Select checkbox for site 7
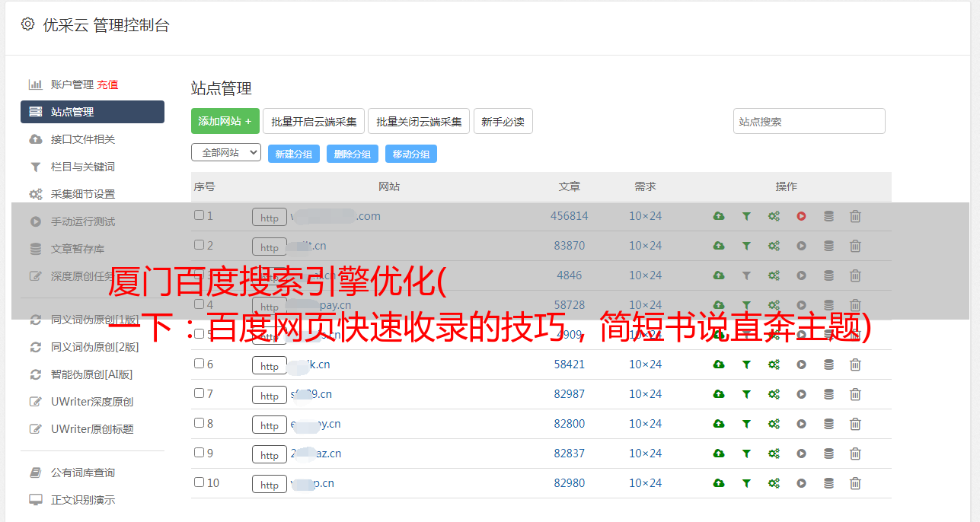 199,393
